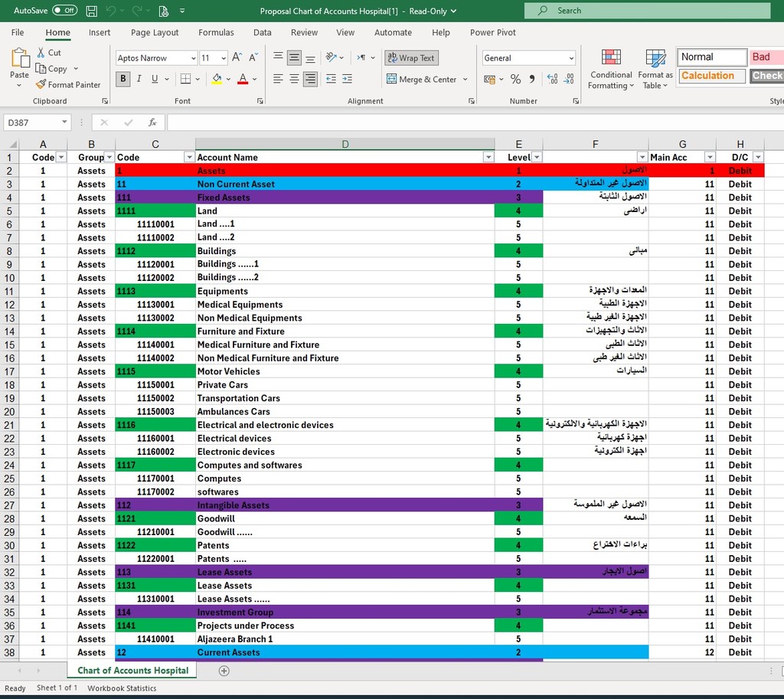Open the number format General dropdown
The height and width of the screenshot is (699, 784).
pos(571,58)
